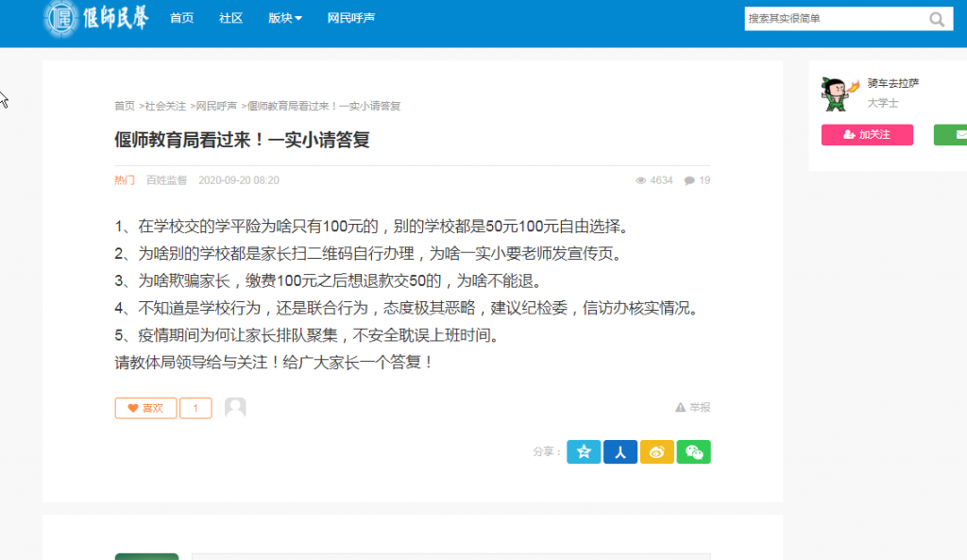
Task: Send a message with the green envelope button
Action: pos(950,134)
